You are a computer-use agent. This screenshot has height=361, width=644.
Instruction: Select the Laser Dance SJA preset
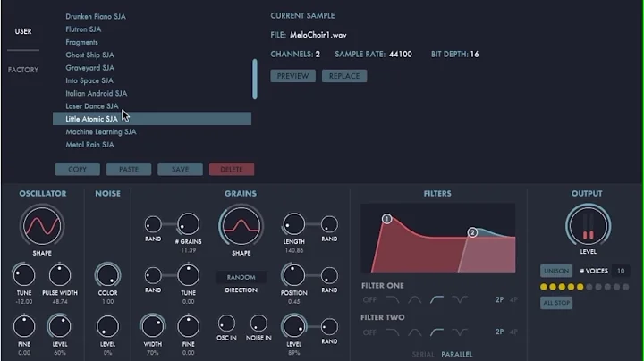point(92,106)
